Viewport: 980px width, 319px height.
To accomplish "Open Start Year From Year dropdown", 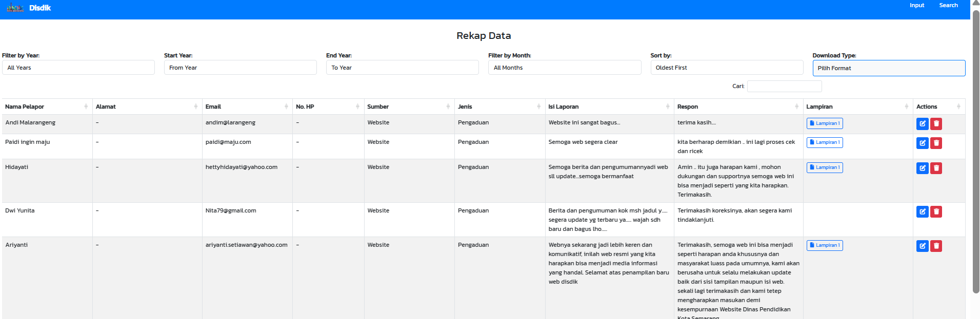I will pyautogui.click(x=240, y=68).
